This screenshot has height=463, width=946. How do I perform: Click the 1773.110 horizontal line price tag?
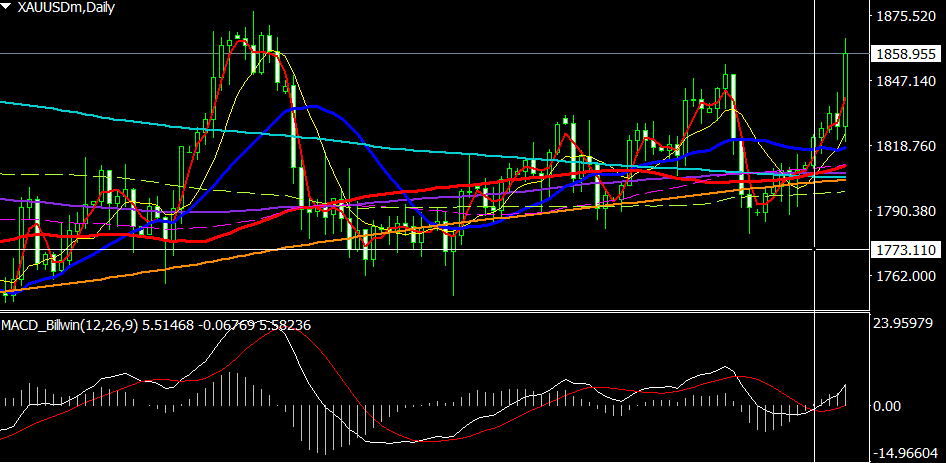(x=906, y=249)
